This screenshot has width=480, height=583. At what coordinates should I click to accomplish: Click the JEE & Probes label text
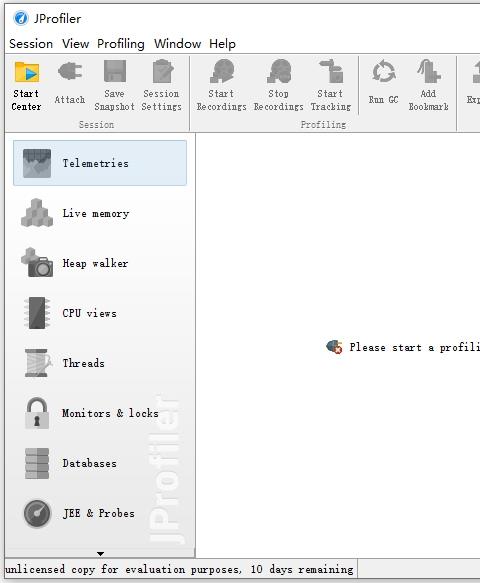pos(99,513)
